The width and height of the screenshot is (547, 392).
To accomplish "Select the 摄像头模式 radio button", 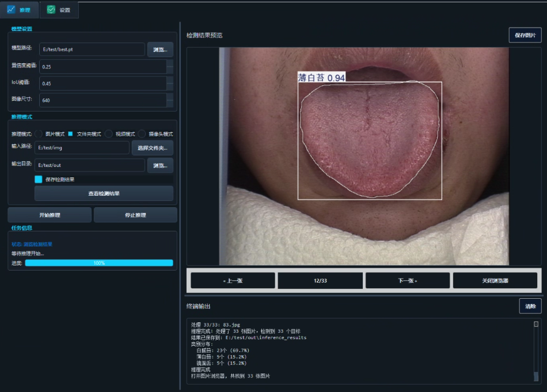I will click(142, 134).
